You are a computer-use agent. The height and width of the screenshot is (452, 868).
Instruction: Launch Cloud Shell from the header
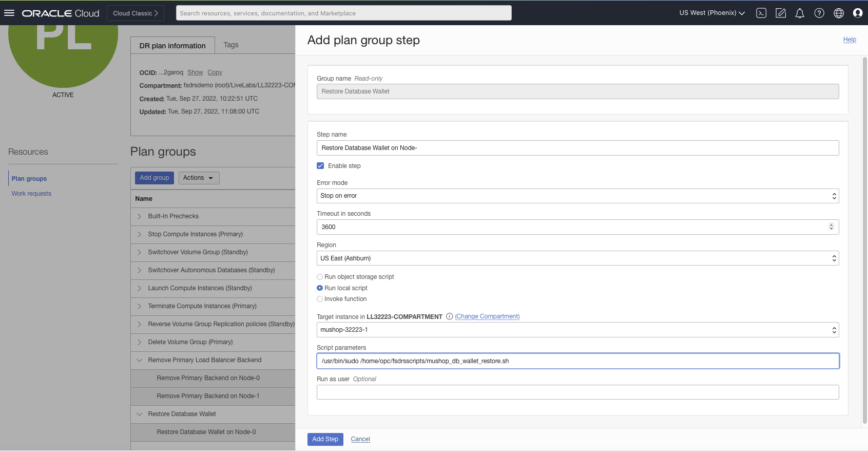(x=761, y=13)
